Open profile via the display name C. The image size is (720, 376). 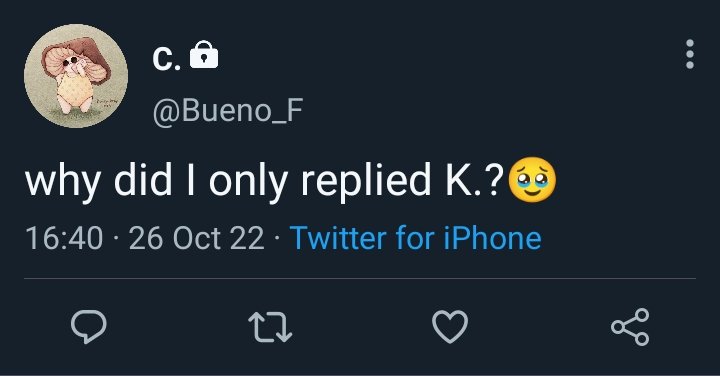(x=166, y=59)
